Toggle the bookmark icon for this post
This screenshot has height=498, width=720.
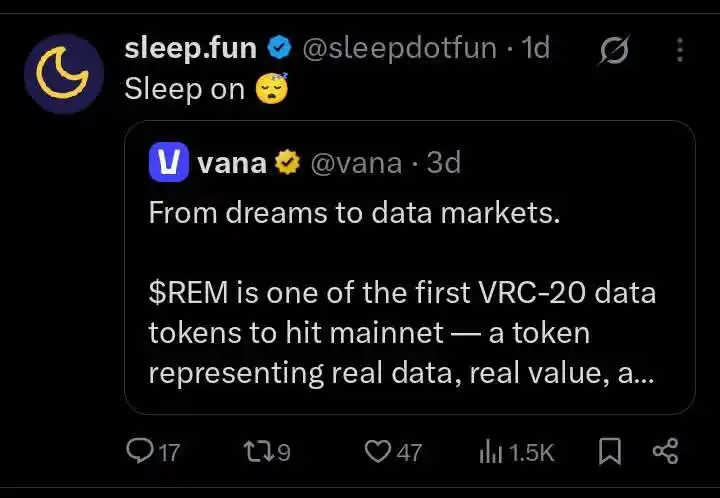(x=610, y=451)
